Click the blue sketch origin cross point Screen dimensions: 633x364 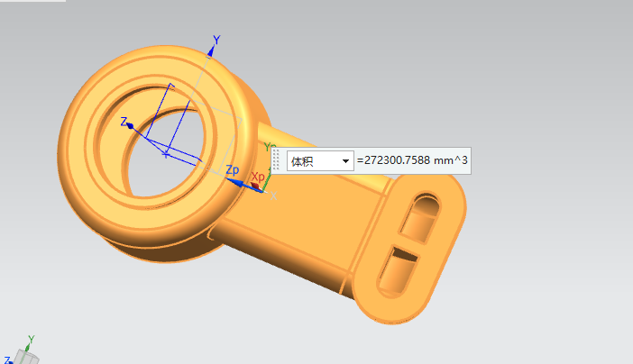pos(166,154)
